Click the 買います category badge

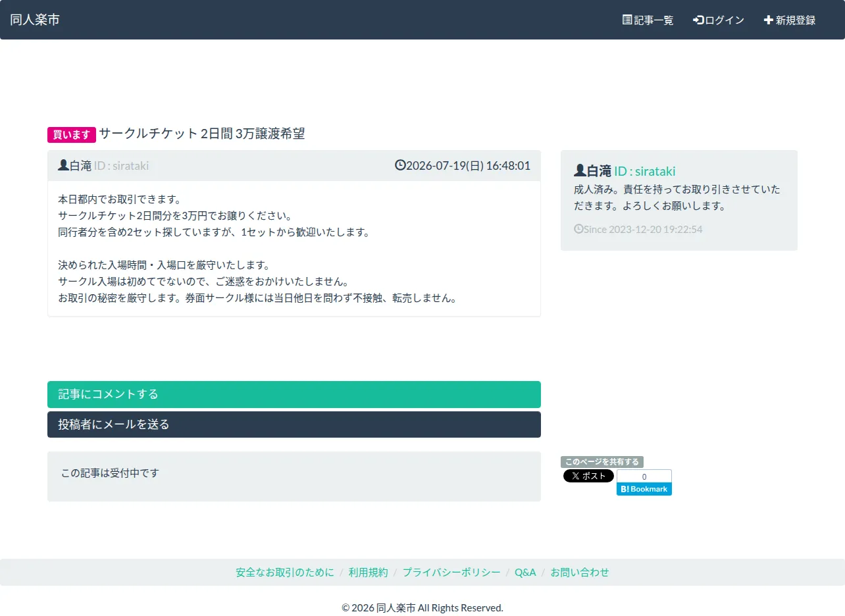72,135
